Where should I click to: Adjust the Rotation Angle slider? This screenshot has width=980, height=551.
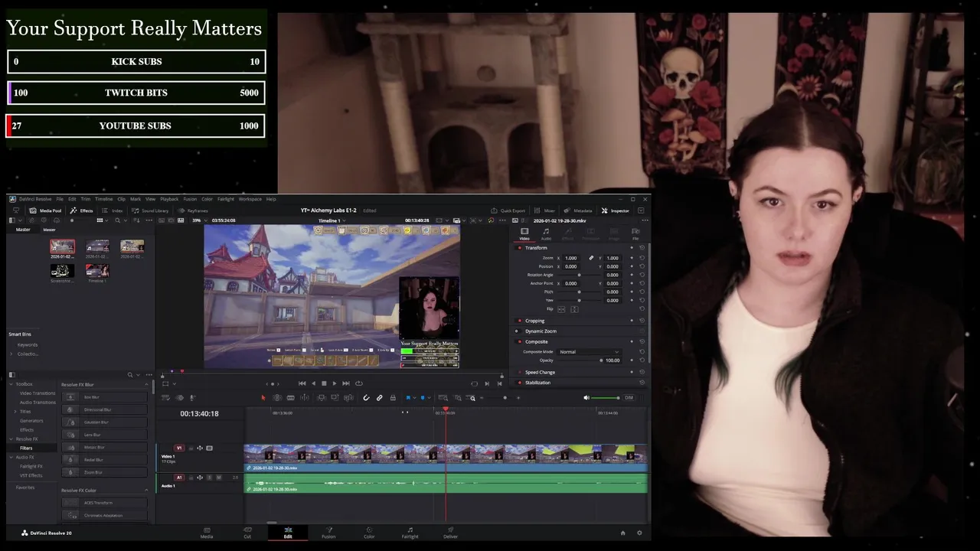pyautogui.click(x=579, y=275)
